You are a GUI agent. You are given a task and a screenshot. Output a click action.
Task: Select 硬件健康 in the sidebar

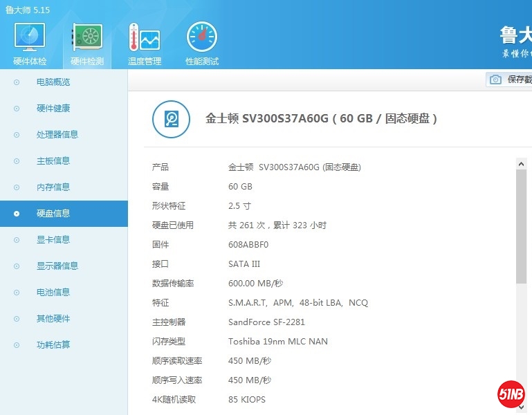[53, 109]
